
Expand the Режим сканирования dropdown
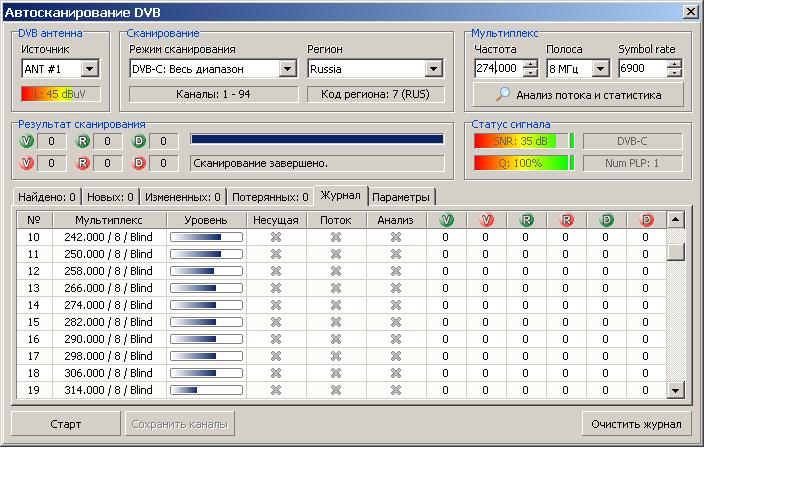[x=287, y=69]
